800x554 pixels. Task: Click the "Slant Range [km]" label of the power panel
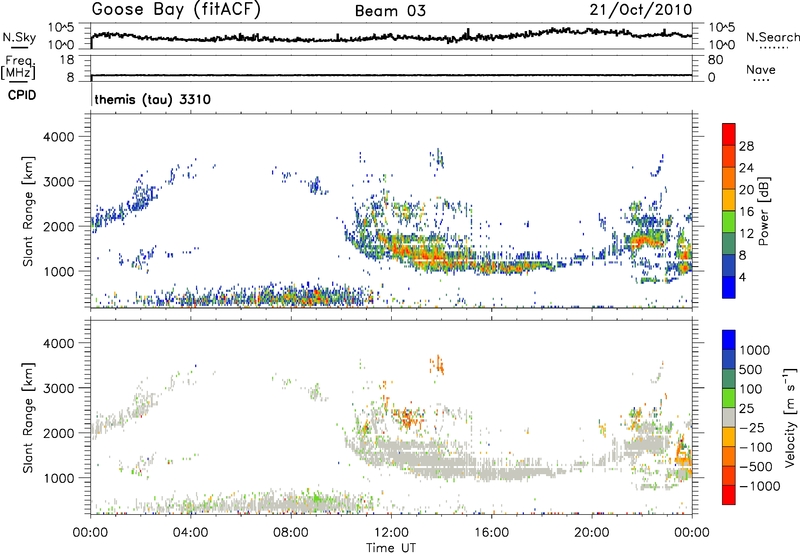28,211
